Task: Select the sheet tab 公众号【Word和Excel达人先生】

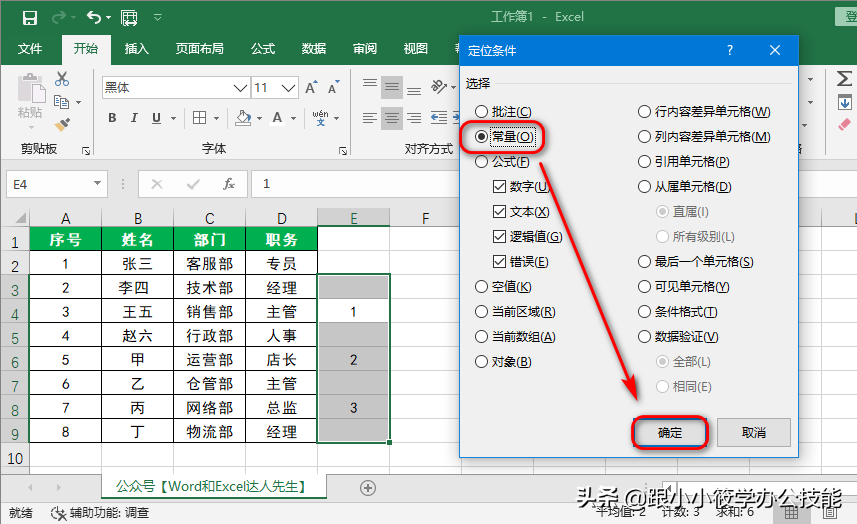Action: tap(213, 486)
